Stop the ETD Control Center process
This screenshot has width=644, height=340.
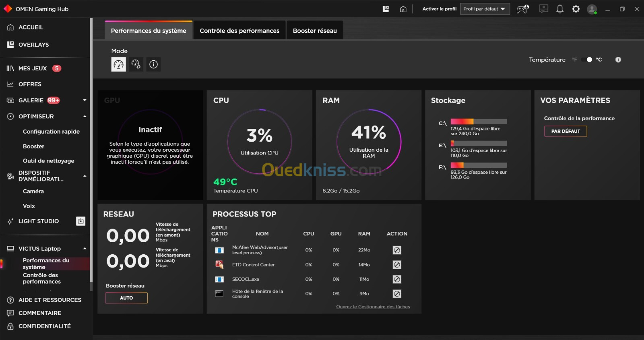(x=397, y=265)
